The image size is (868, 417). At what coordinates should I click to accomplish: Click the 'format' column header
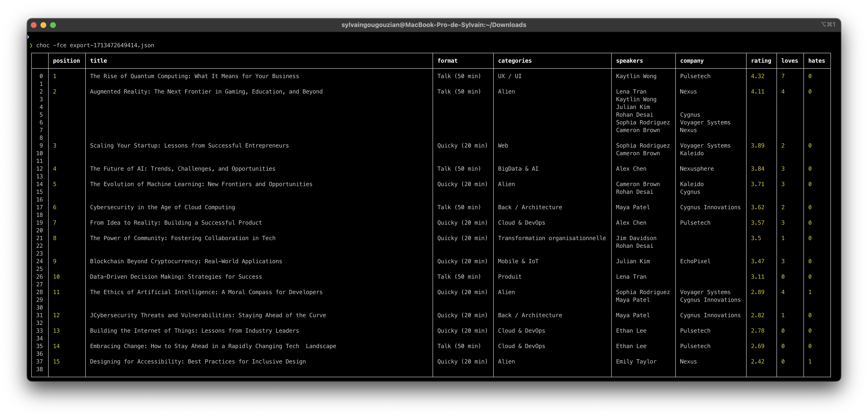(447, 61)
